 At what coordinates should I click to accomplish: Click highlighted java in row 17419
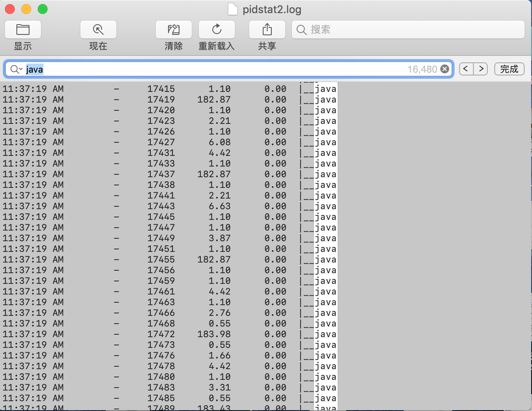[325, 99]
